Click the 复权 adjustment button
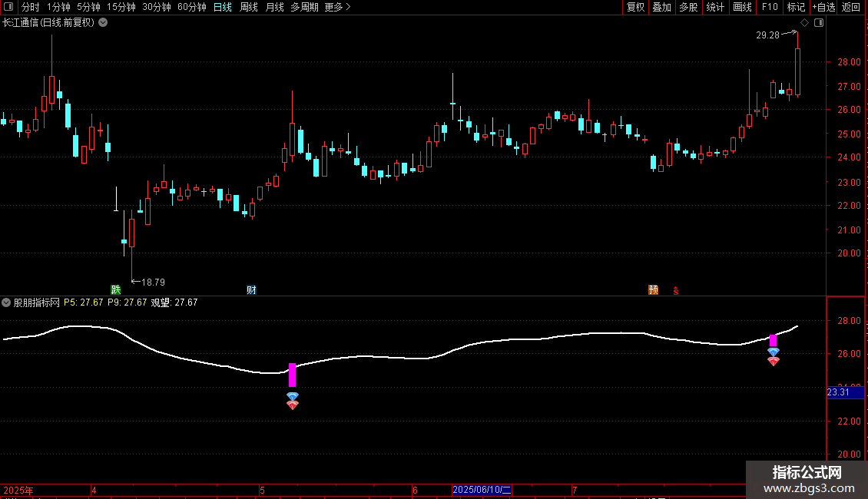Viewport: 868px width, 499px height. [635, 7]
